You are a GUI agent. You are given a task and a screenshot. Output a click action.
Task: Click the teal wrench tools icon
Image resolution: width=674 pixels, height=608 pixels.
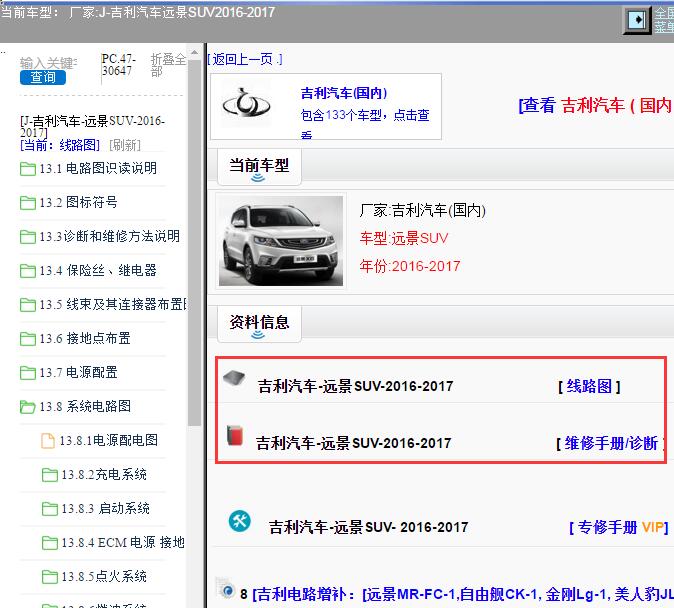[239, 521]
